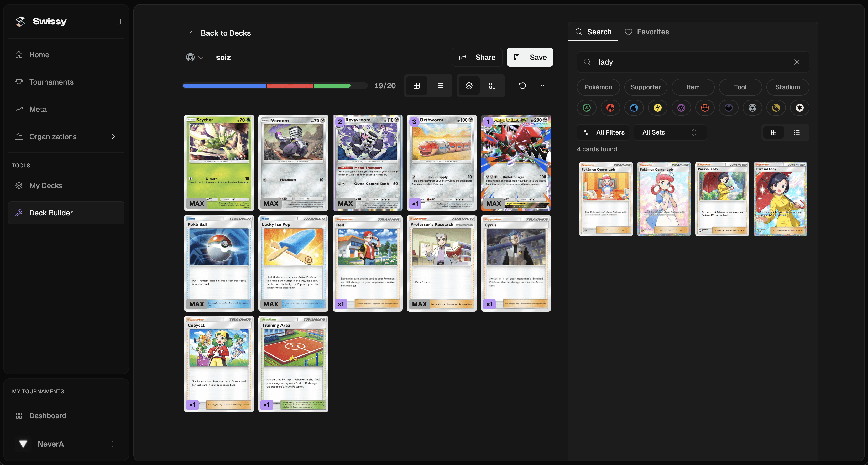868x465 pixels.
Task: Filter by Dragon energy type
Action: pyautogui.click(x=776, y=107)
